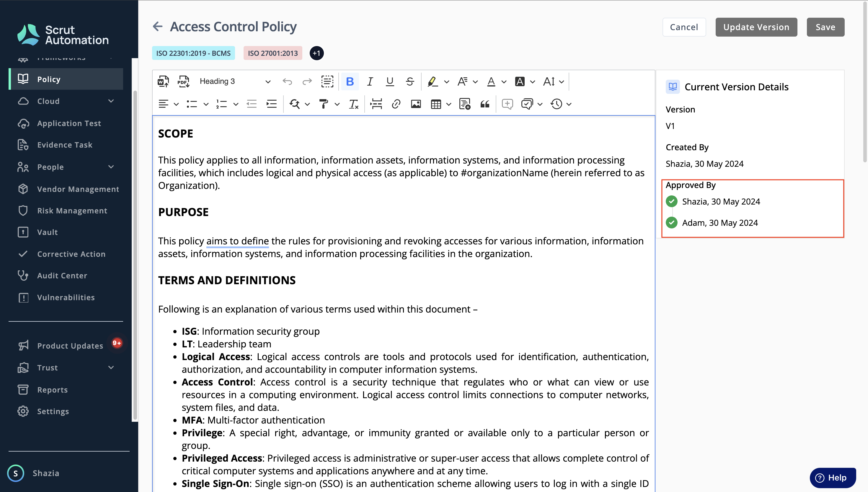Toggle italic formatting

tap(370, 81)
